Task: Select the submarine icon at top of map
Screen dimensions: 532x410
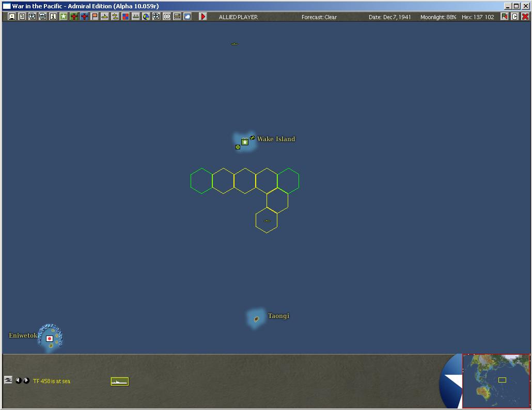Action: coord(234,44)
